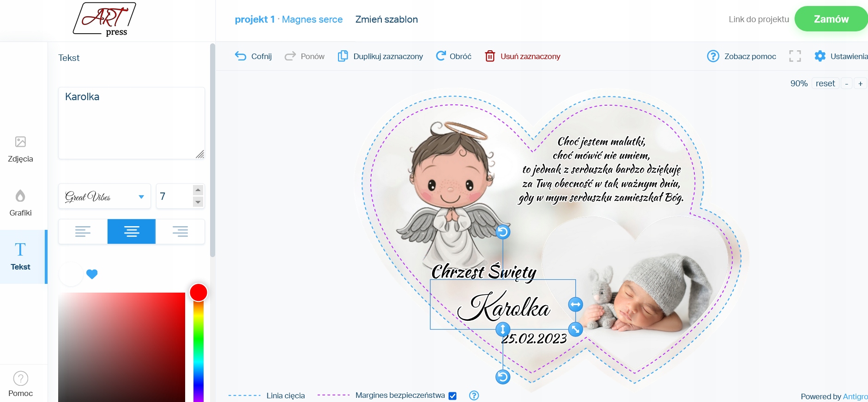Click the Zmień szablon link
This screenshot has width=868, height=402.
(x=386, y=19)
